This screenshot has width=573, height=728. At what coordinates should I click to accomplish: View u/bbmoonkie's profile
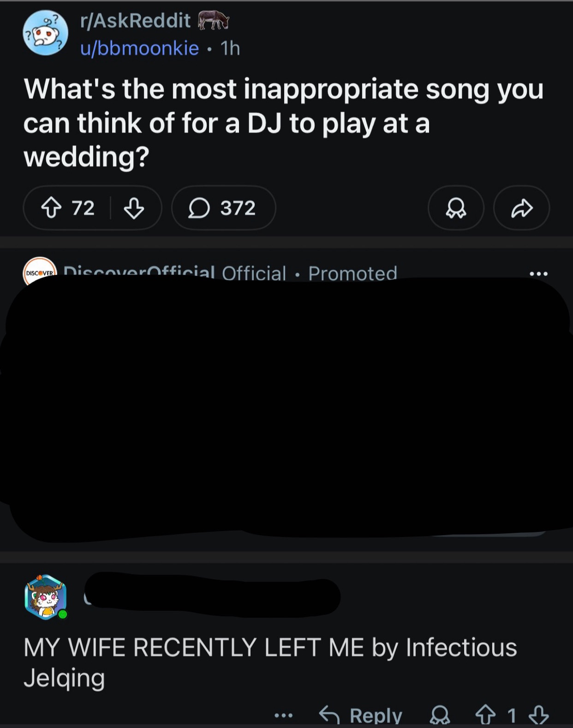coord(139,48)
